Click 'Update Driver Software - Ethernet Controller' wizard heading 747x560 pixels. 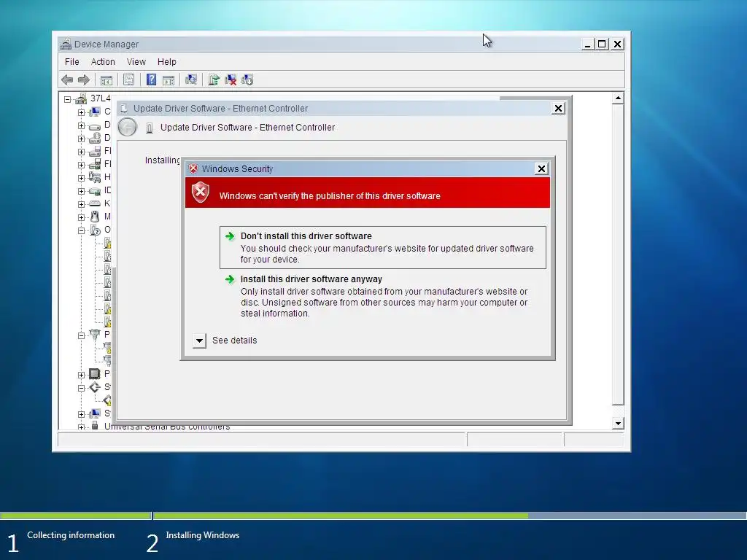point(248,128)
